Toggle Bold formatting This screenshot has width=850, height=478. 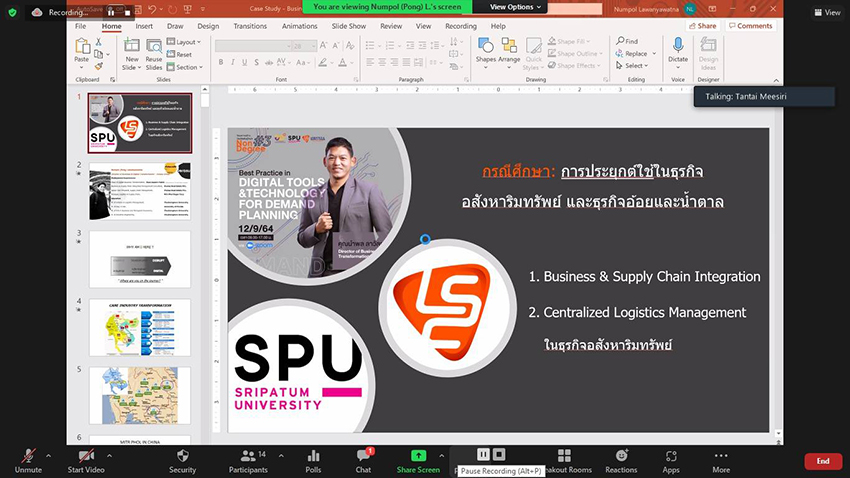pyautogui.click(x=221, y=63)
